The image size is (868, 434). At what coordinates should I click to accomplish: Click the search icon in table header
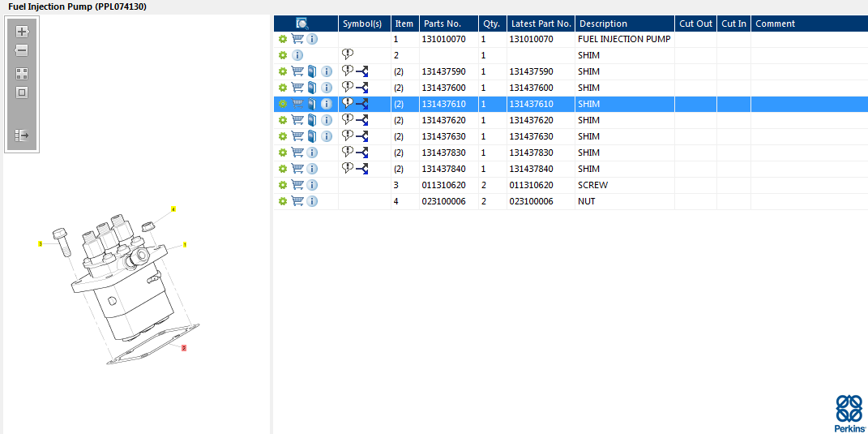point(302,24)
